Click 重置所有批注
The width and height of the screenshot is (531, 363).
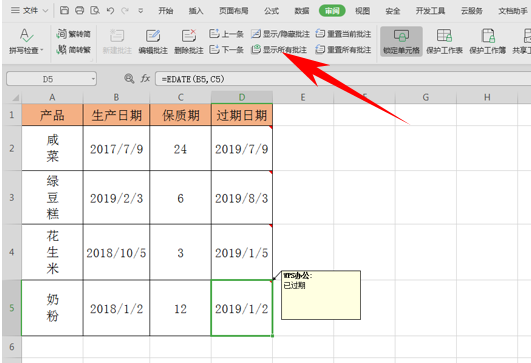click(343, 50)
